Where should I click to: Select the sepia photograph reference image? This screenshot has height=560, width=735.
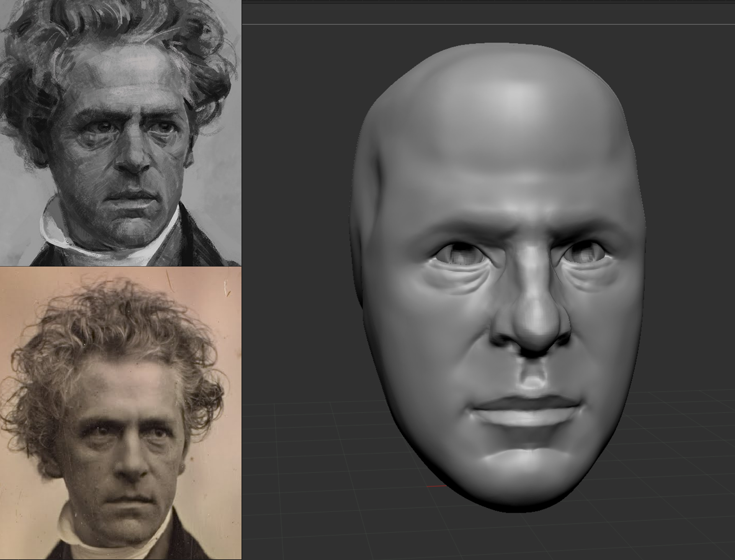tap(121, 413)
